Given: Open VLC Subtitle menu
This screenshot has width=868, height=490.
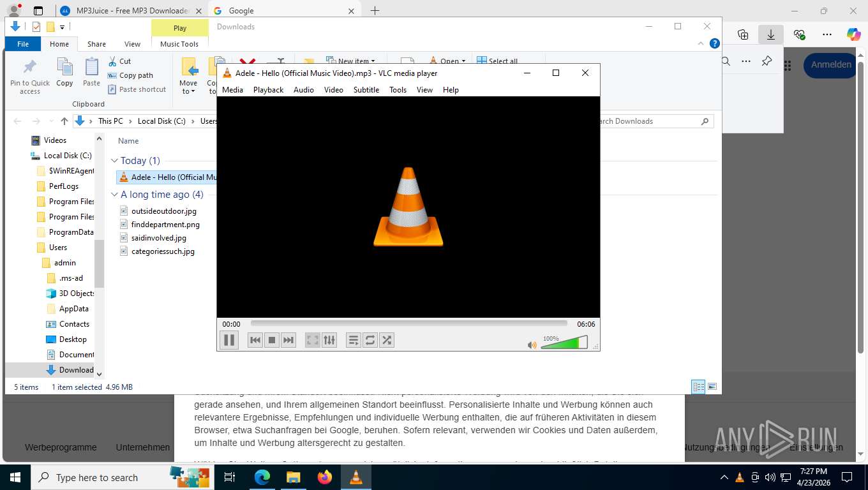Looking at the screenshot, I should [x=366, y=90].
